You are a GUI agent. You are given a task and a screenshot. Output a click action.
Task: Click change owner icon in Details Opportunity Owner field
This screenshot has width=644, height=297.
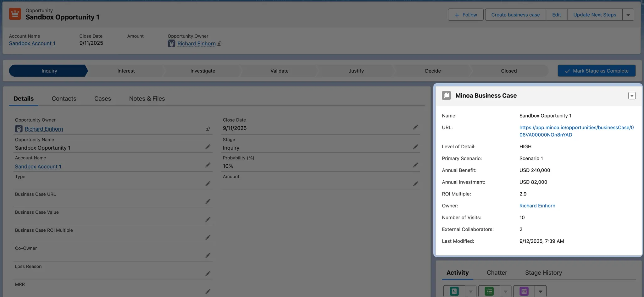coord(208,129)
